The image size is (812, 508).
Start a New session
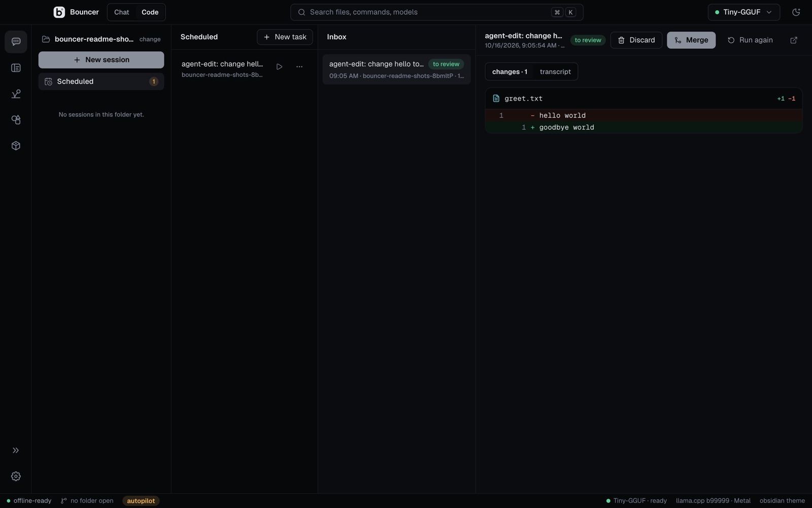coord(101,60)
